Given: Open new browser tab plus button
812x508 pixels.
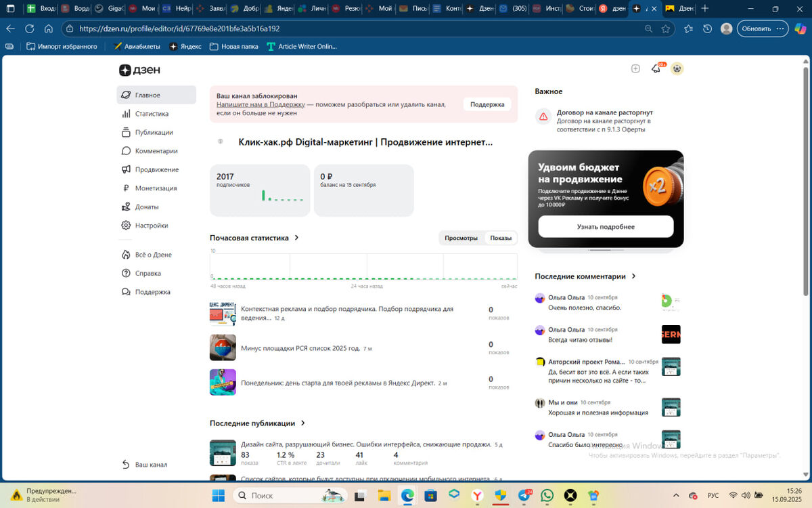Looking at the screenshot, I should tap(704, 9).
